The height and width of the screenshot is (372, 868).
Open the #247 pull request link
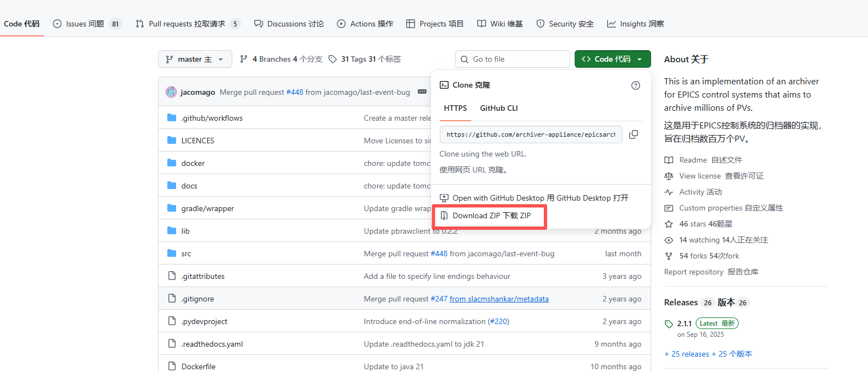[x=439, y=299]
